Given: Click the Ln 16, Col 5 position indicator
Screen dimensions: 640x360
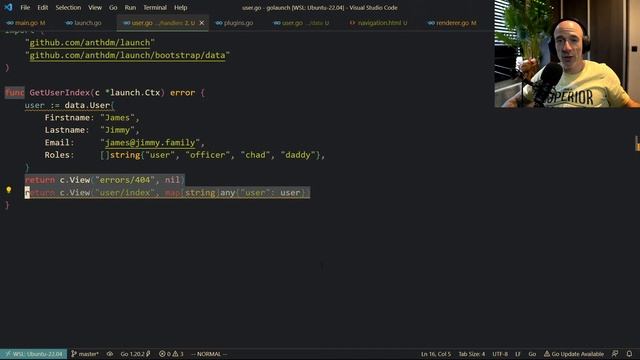Looking at the screenshot, I should click(x=436, y=354).
